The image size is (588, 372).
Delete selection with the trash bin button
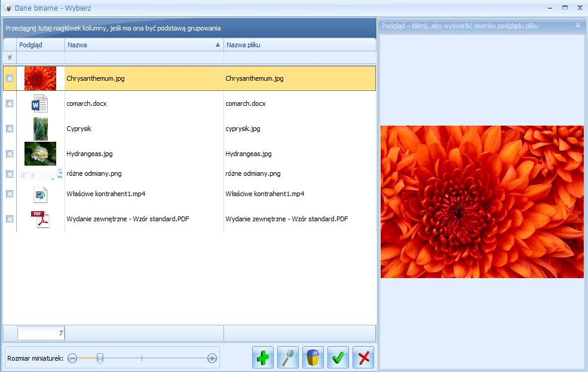tap(313, 358)
